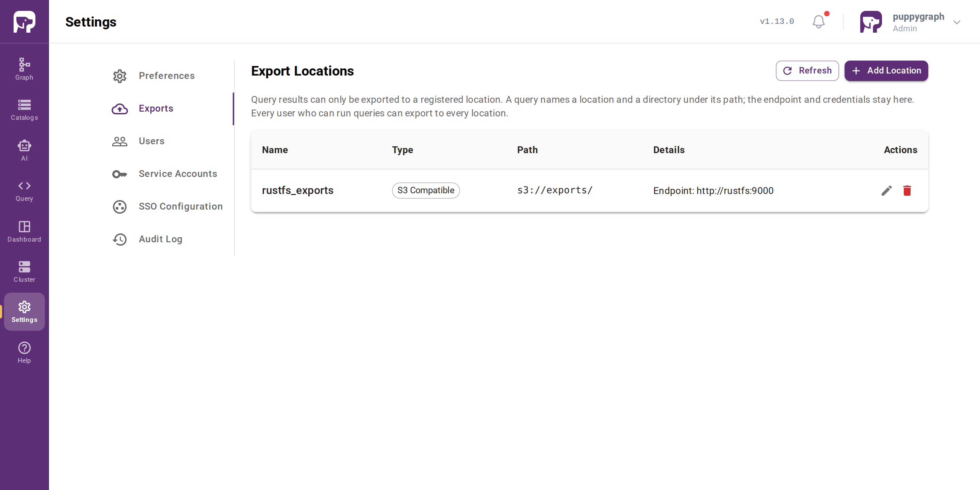This screenshot has height=490, width=980.
Task: Open the Graph section in sidebar
Action: pyautogui.click(x=24, y=69)
